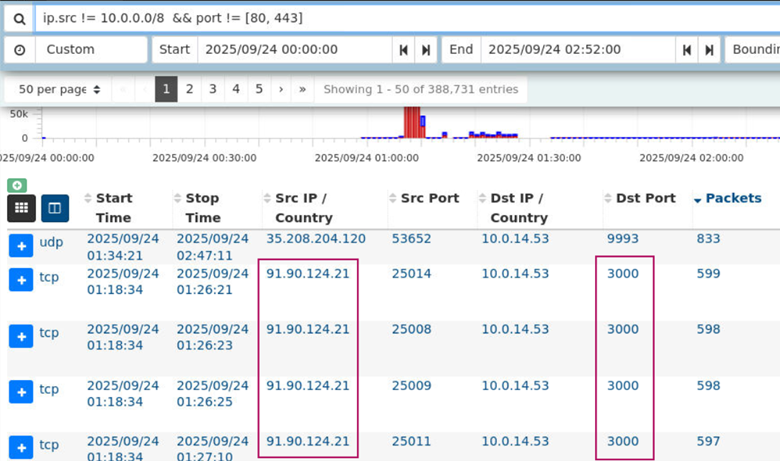Step the Start time forward
This screenshot has width=780, height=461.
point(426,50)
